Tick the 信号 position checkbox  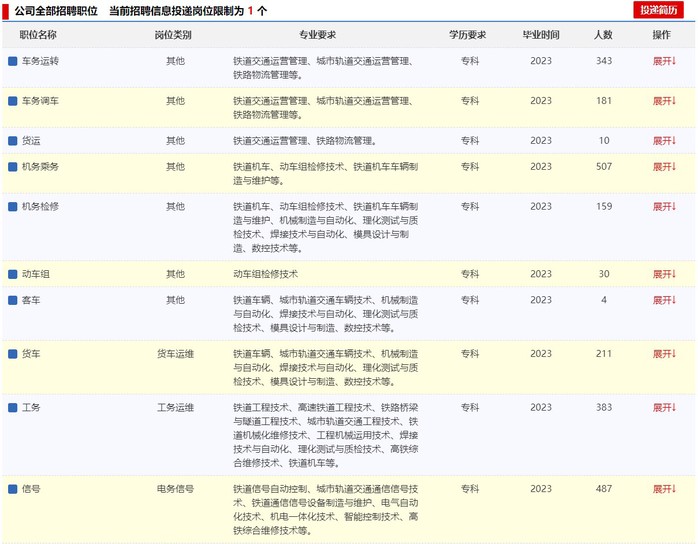tap(13, 489)
